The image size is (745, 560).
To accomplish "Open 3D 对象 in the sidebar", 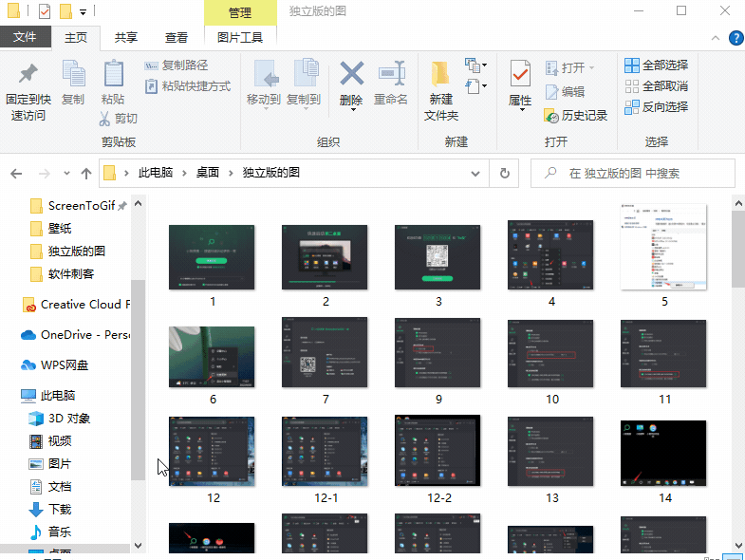I will (x=60, y=419).
